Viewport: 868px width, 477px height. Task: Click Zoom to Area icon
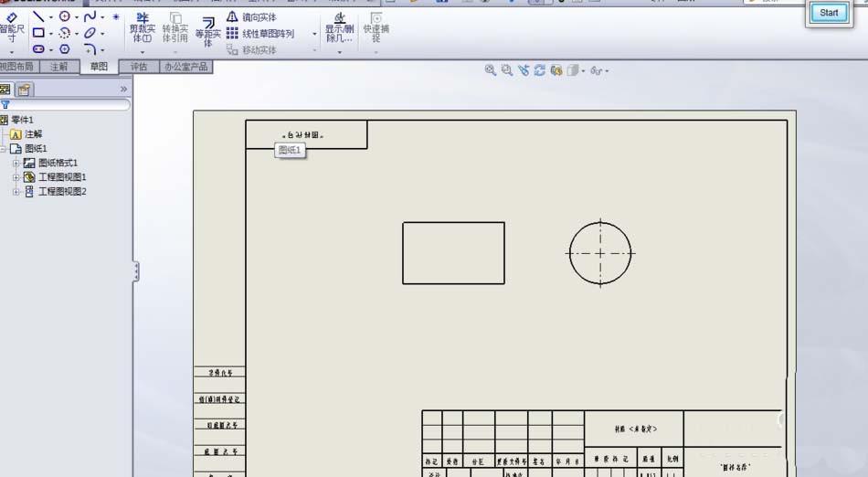[x=506, y=70]
